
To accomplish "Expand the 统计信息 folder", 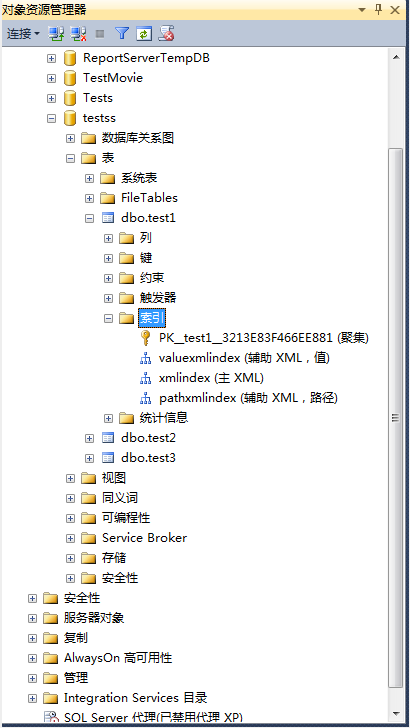I will tap(109, 418).
